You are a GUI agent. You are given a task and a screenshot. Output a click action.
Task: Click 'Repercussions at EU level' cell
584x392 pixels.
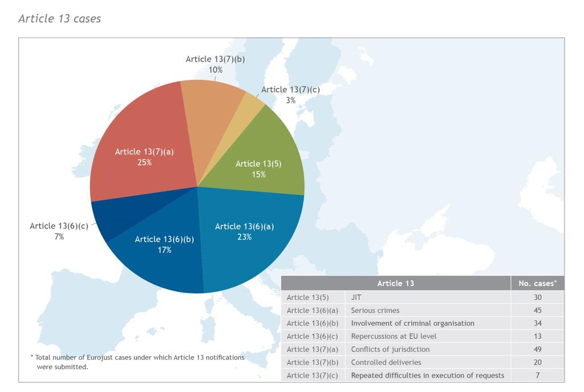pyautogui.click(x=428, y=336)
